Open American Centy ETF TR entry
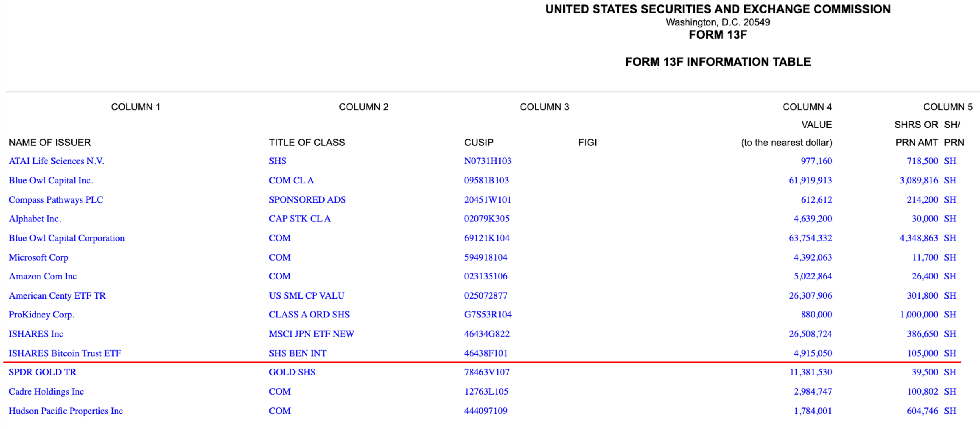 57,295
